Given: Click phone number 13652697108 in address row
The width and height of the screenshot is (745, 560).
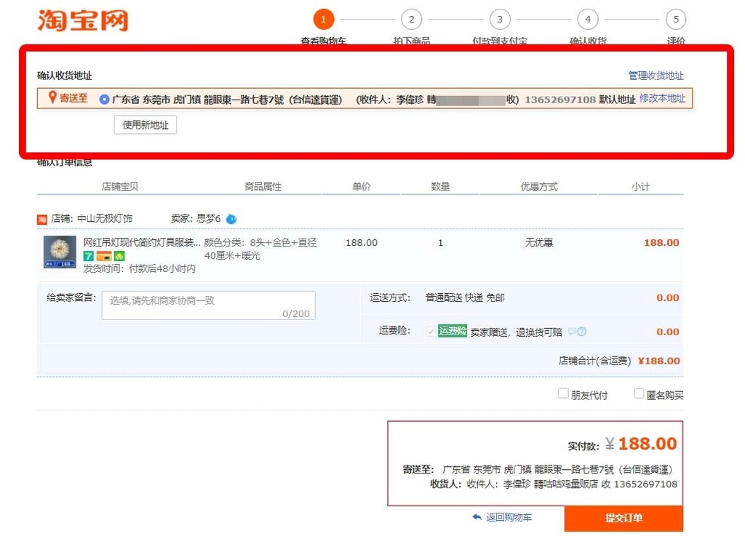Looking at the screenshot, I should (x=560, y=100).
